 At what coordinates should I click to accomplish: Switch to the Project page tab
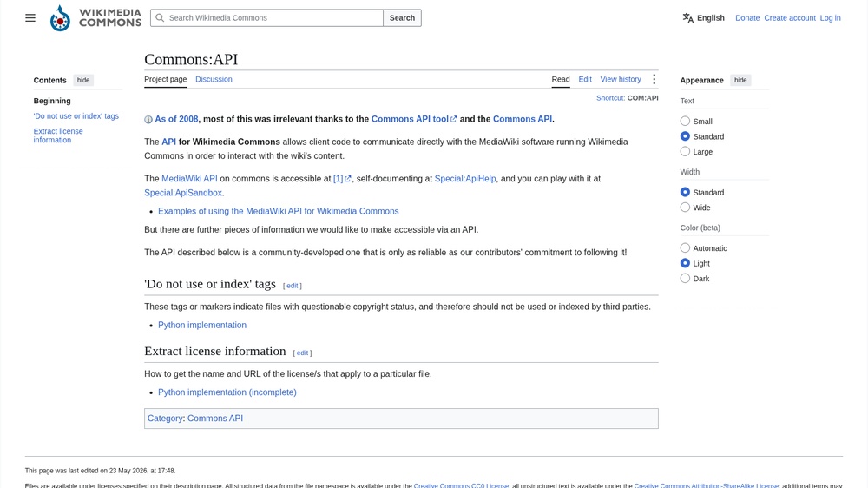click(x=166, y=79)
